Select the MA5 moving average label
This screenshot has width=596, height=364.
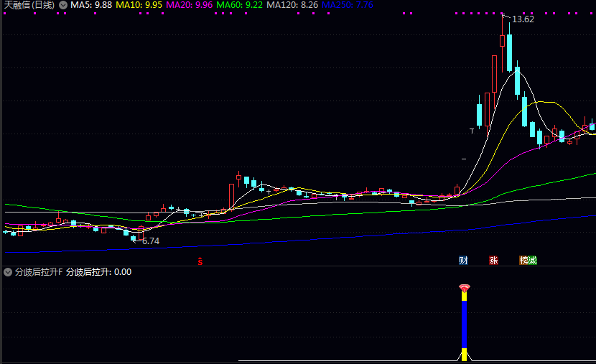click(x=91, y=5)
